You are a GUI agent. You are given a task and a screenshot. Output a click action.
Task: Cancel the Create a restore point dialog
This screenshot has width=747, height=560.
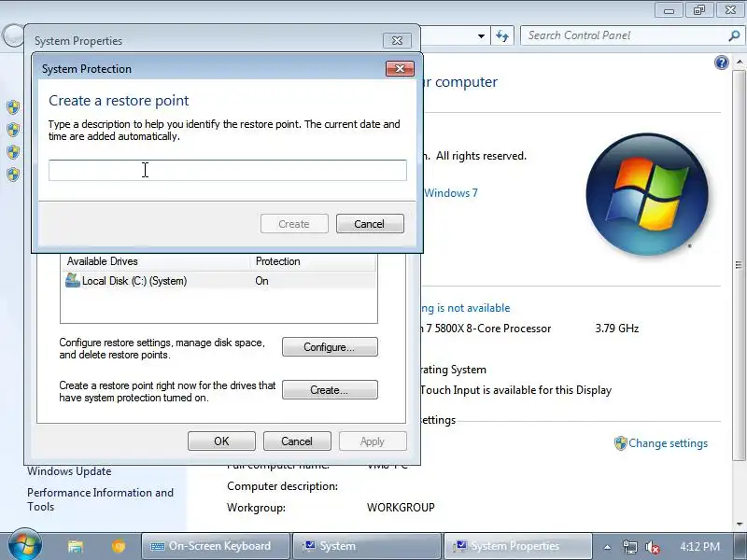click(370, 224)
